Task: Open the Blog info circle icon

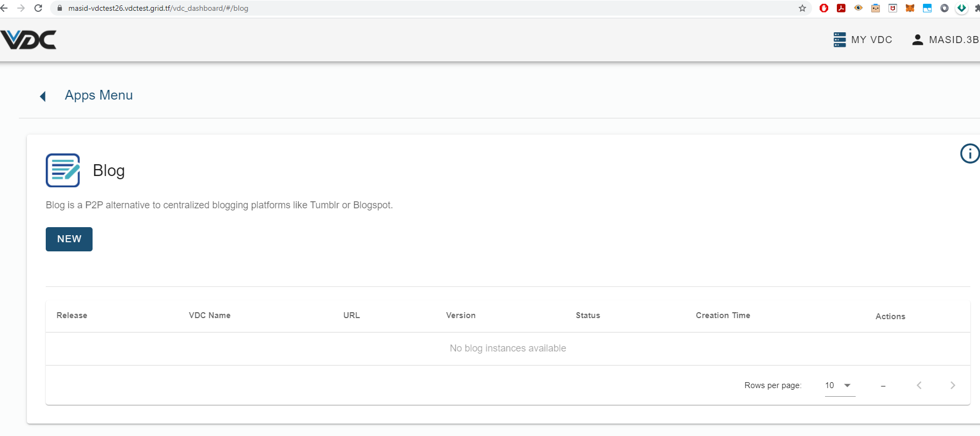Action: (970, 153)
